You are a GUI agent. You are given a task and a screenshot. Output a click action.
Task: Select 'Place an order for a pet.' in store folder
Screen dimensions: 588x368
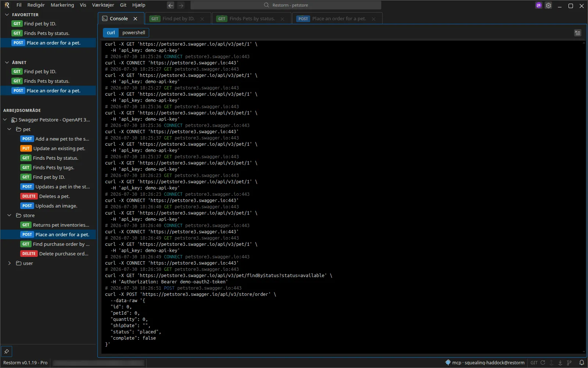click(x=48, y=234)
